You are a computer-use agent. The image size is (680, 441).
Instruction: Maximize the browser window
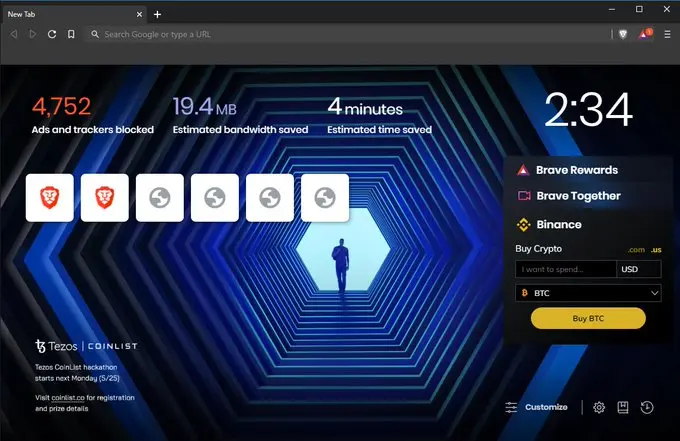point(639,9)
